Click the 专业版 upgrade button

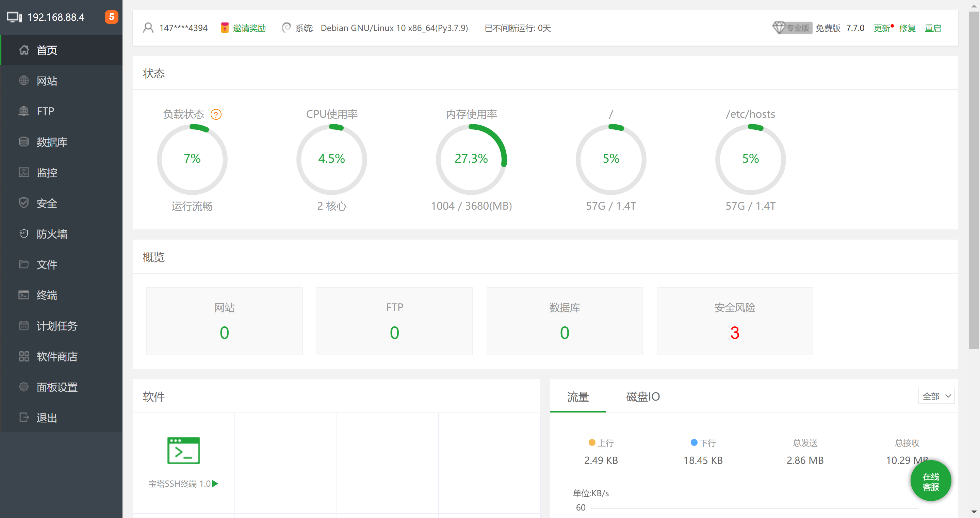click(792, 28)
